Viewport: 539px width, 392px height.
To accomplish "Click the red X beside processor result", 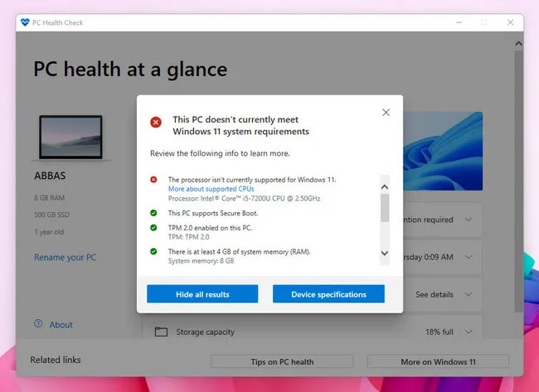I will pos(153,179).
